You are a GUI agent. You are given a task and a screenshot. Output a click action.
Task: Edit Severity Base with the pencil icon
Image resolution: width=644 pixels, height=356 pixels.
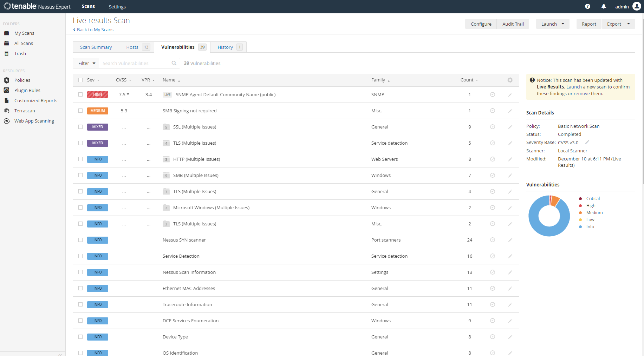[587, 142]
